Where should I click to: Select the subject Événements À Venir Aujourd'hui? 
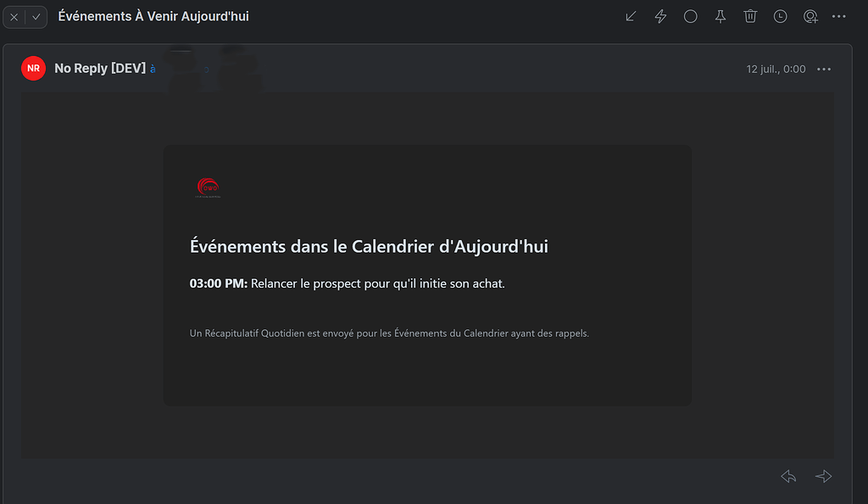(x=153, y=15)
